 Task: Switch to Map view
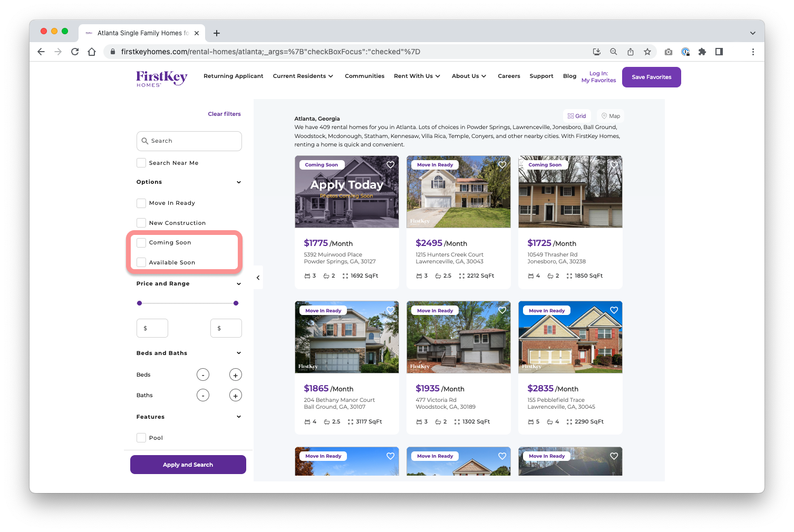[611, 116]
